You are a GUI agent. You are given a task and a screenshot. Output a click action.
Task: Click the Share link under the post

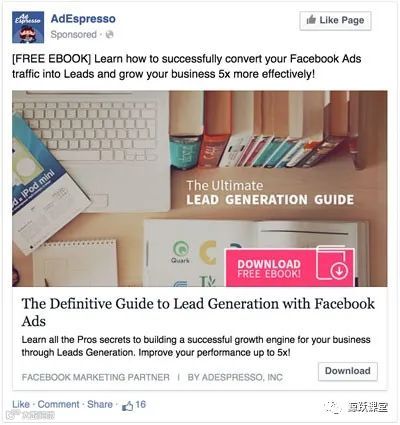pyautogui.click(x=100, y=404)
